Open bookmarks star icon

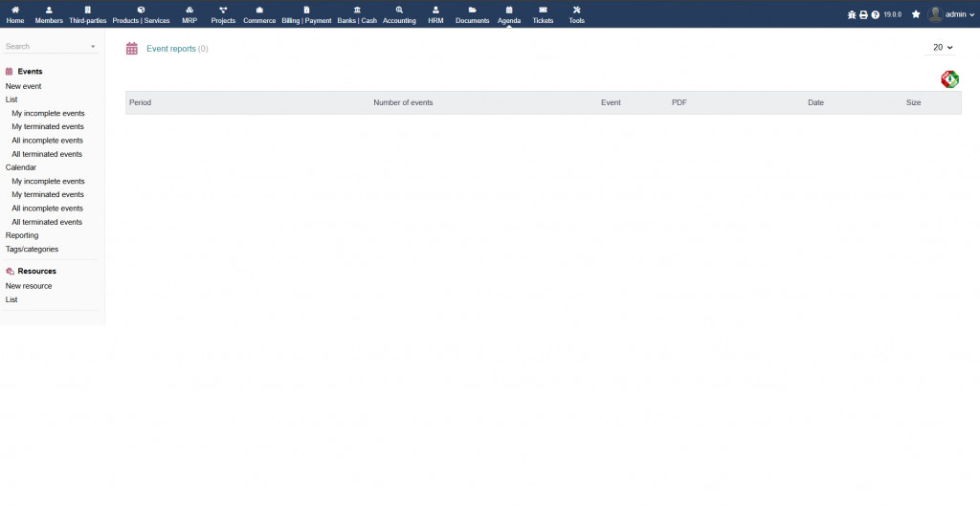coord(916,14)
